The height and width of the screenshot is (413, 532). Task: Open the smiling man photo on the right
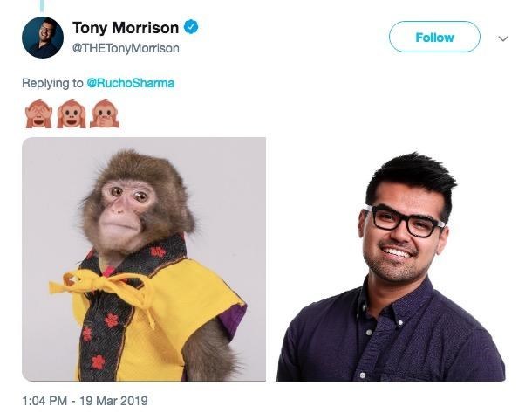[x=391, y=259]
